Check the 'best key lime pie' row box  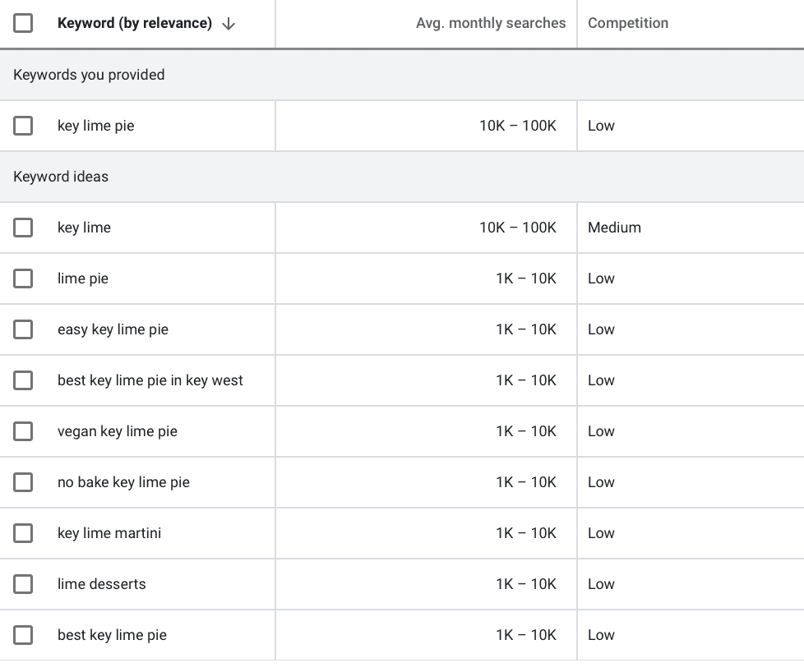pos(23,635)
